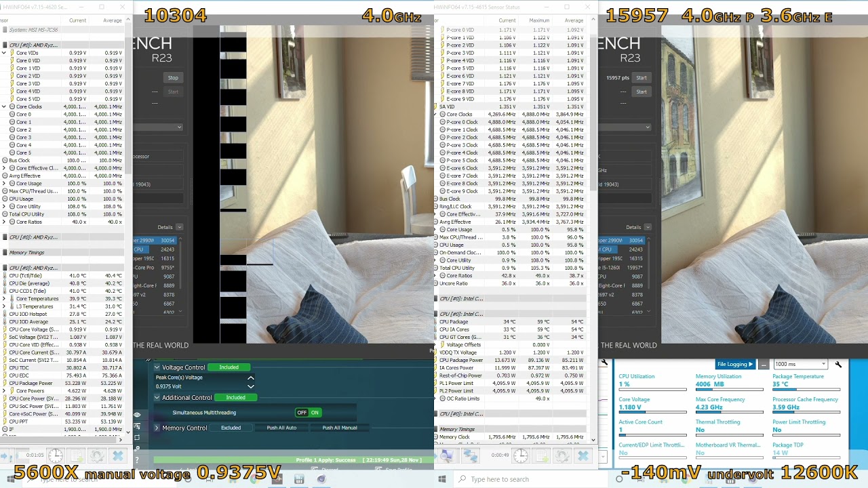Click wrench settings icon beside 1000 ms dropdown

[x=838, y=364]
